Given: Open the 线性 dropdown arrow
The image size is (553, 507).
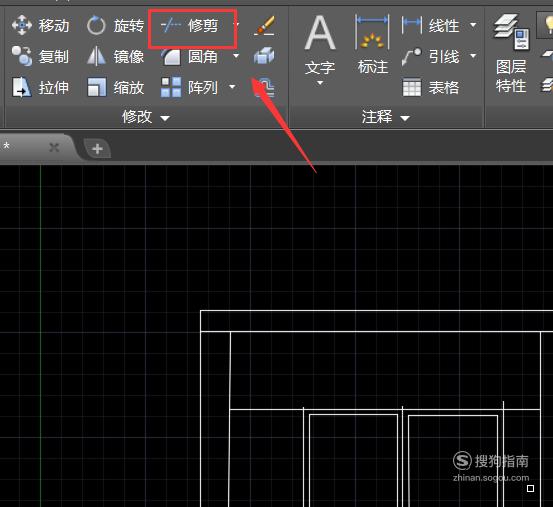Looking at the screenshot, I should (x=473, y=25).
